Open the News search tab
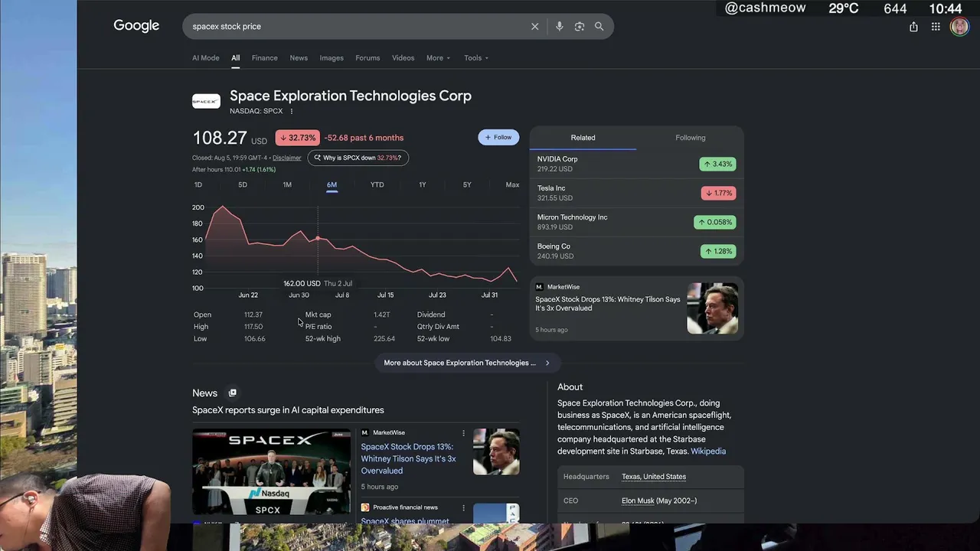This screenshot has width=980, height=551. pos(299,58)
